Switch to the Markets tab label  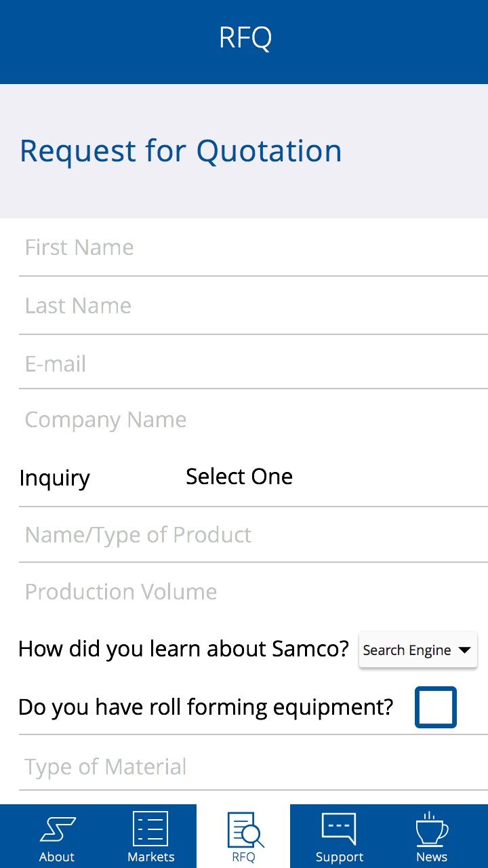coord(150,856)
